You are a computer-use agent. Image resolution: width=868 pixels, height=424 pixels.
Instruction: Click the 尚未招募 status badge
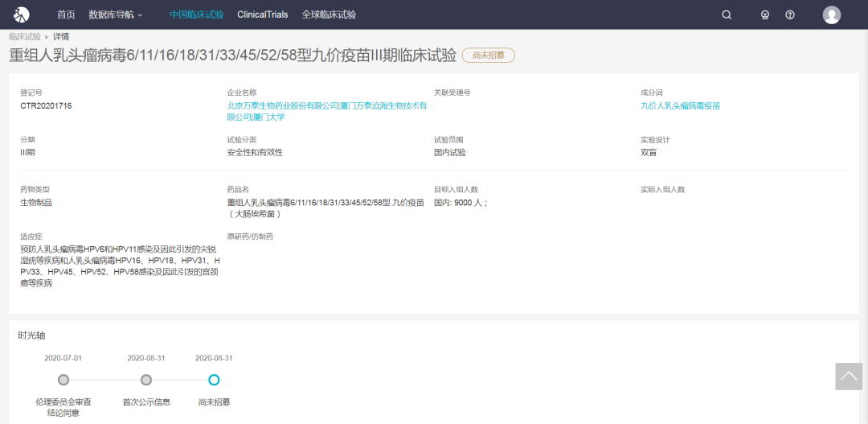[x=489, y=55]
